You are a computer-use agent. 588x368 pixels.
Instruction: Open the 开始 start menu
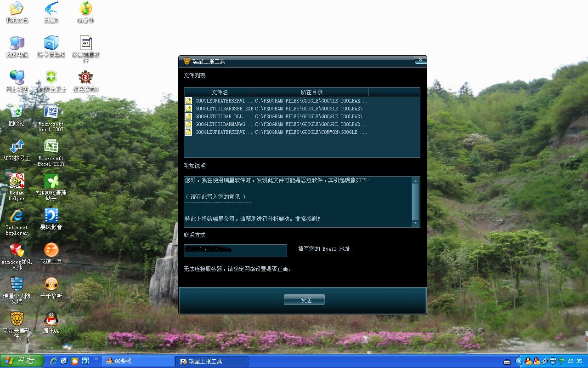(22, 361)
